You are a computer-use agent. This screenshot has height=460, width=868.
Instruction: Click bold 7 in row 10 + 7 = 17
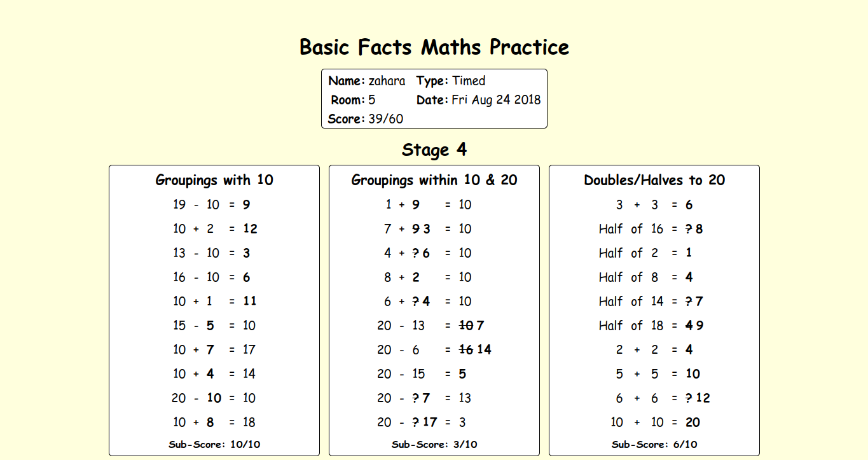click(210, 350)
